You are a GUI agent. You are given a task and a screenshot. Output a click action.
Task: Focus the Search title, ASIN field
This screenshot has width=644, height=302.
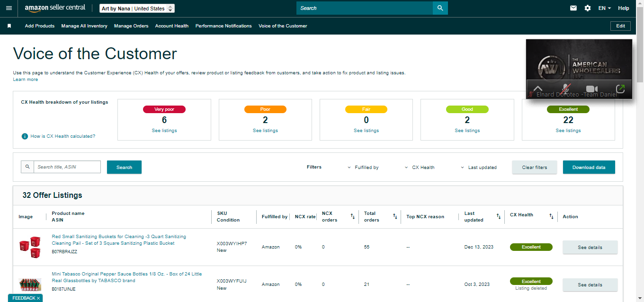[x=67, y=167]
